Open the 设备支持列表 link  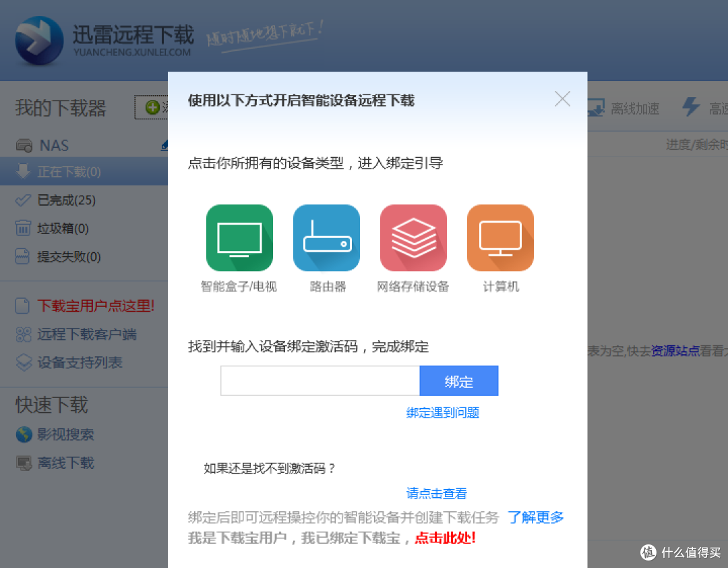[x=80, y=362]
